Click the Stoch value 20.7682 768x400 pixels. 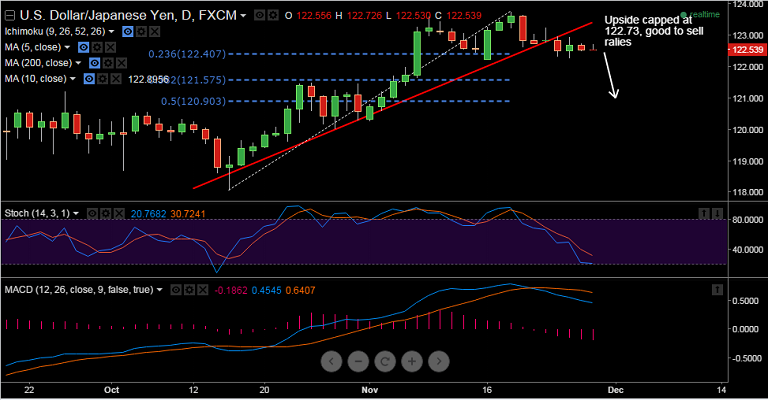click(x=148, y=214)
